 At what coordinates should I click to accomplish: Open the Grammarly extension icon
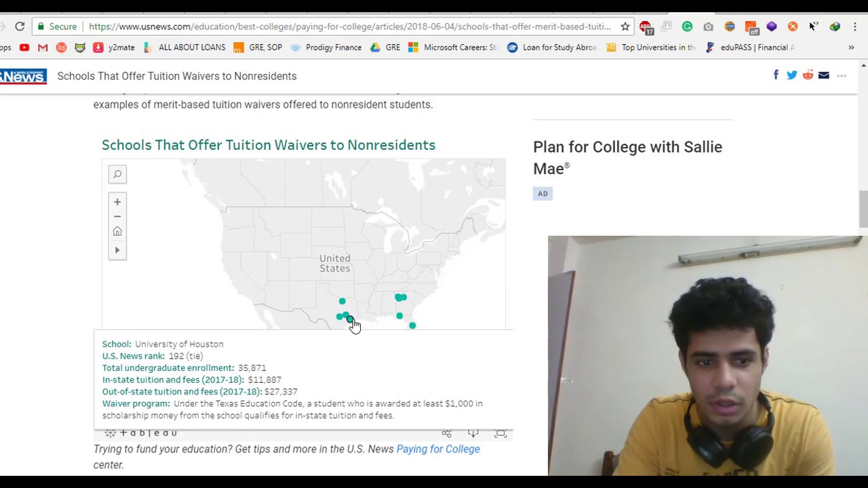687,26
